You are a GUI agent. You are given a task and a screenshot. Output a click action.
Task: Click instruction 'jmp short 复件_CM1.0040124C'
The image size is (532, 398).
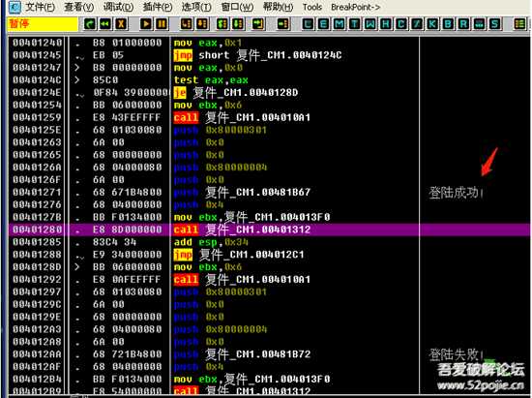click(x=257, y=55)
